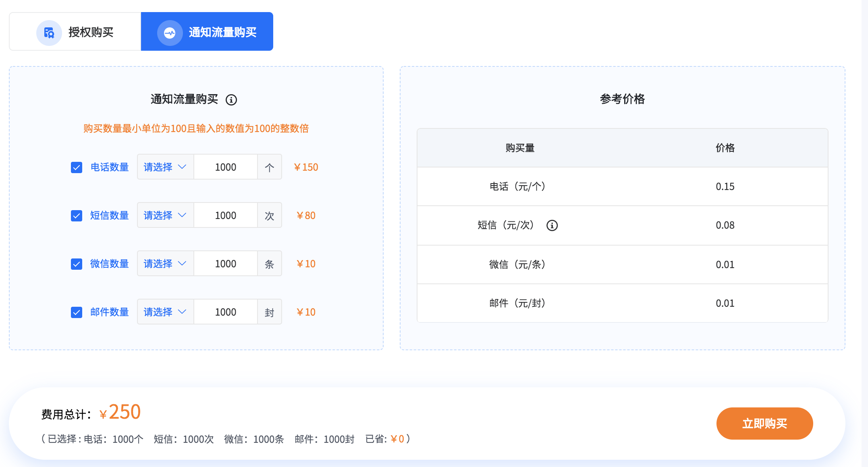Click the 个 unit suffix on phone input
Viewport: 868px width, 467px height.
point(270,167)
